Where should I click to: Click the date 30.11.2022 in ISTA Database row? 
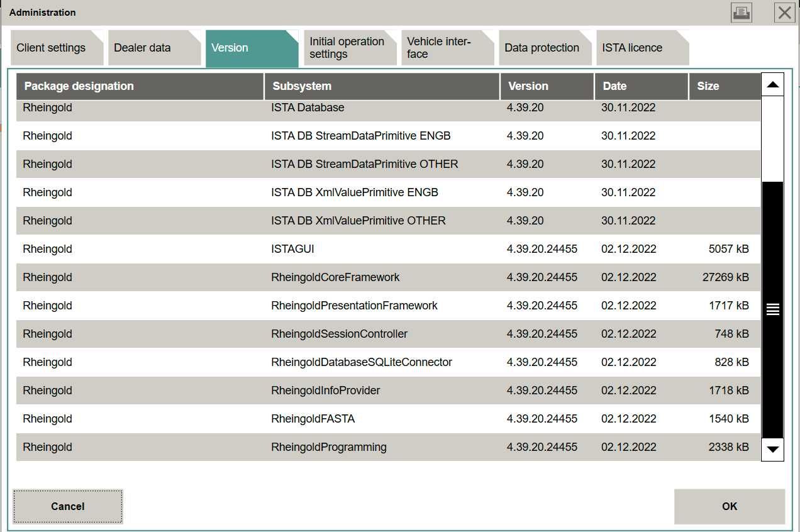628,108
